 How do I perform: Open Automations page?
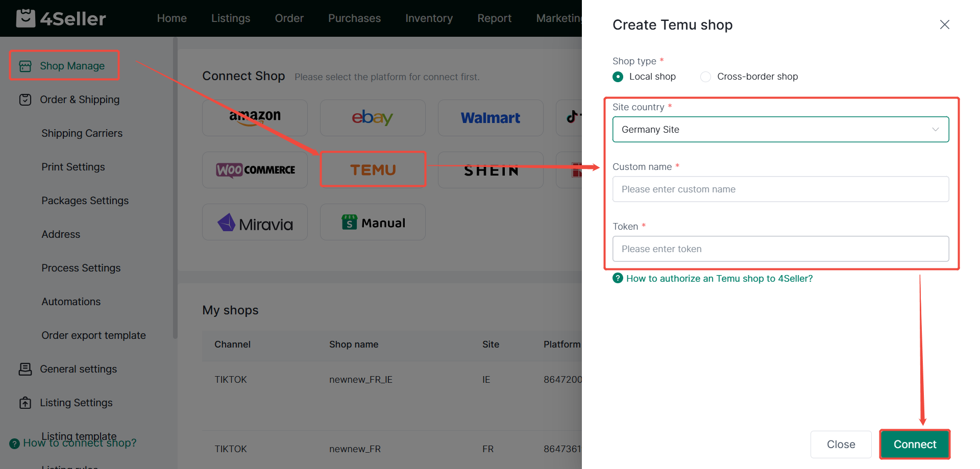[x=71, y=302]
